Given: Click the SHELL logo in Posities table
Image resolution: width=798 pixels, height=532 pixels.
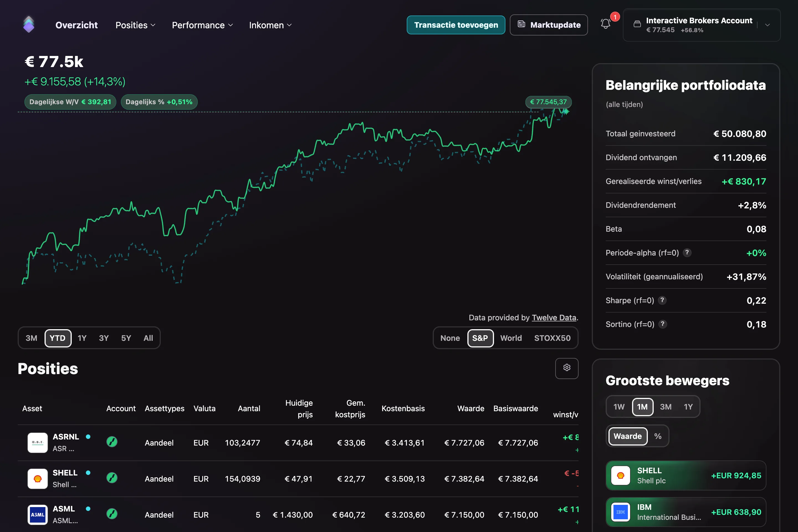Looking at the screenshot, I should coord(37,479).
